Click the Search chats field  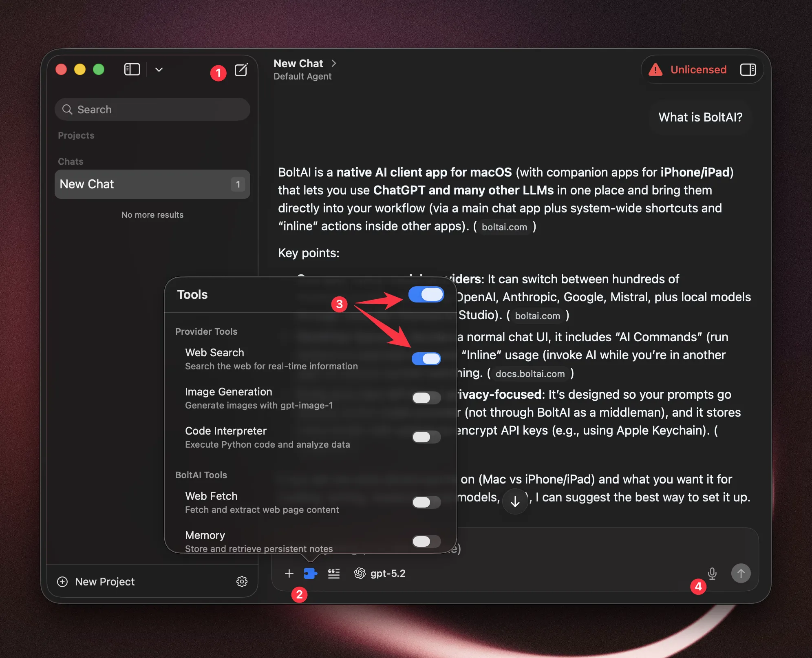coord(152,109)
